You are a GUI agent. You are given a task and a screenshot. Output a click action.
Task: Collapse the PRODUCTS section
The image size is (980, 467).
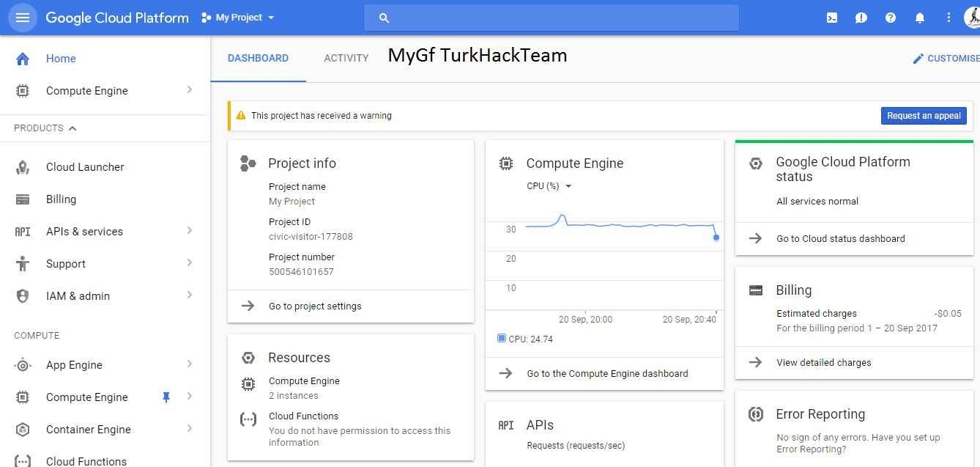coord(72,128)
